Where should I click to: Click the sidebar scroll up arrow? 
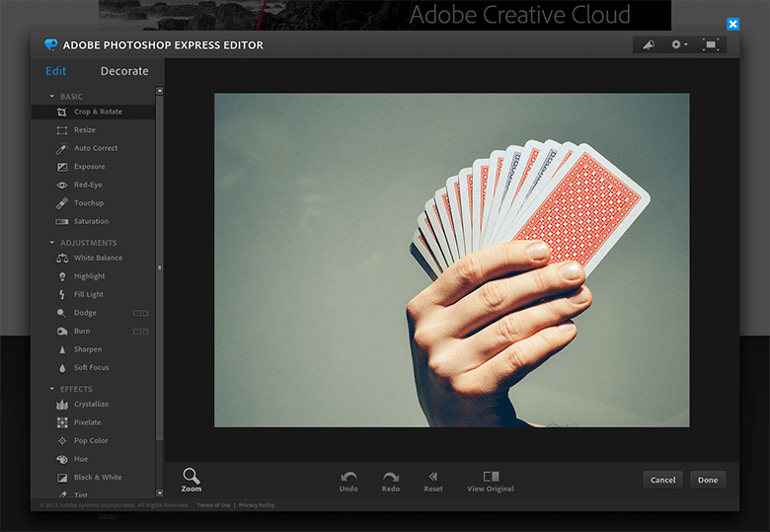click(160, 91)
